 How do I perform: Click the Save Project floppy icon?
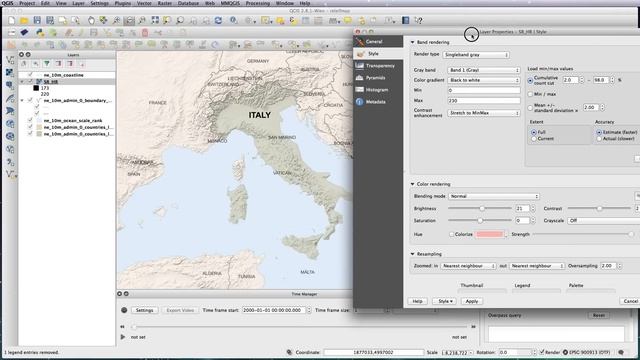tap(37, 20)
